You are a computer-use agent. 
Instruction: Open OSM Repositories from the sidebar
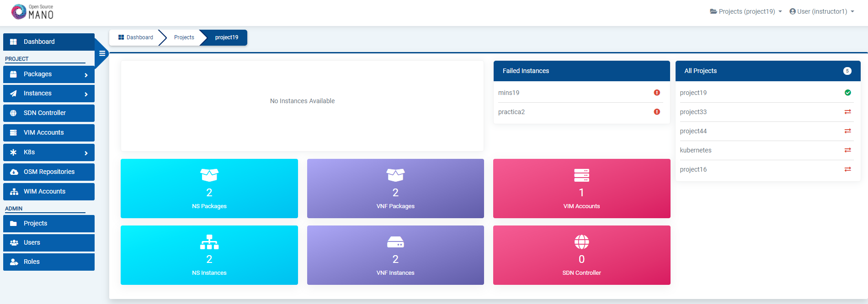[49, 172]
